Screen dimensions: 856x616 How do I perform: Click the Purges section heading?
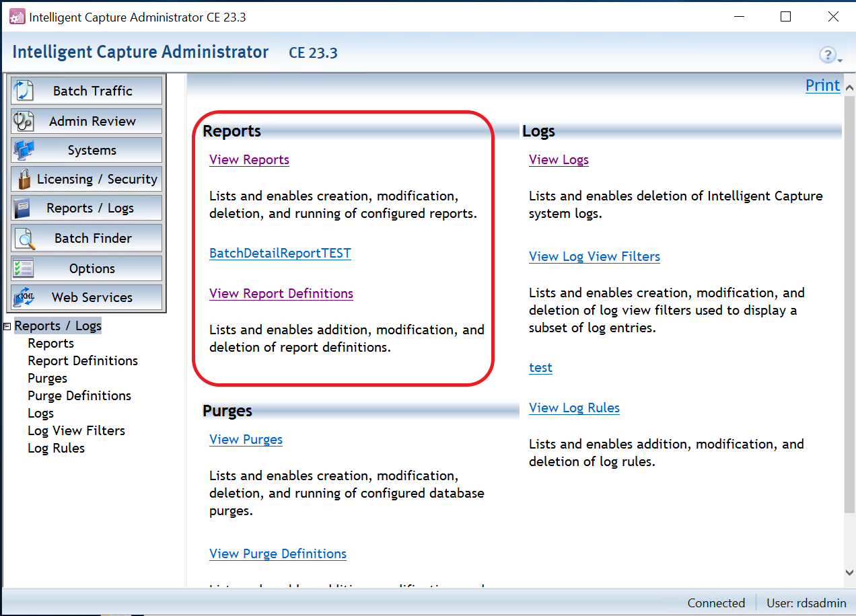[x=227, y=411]
